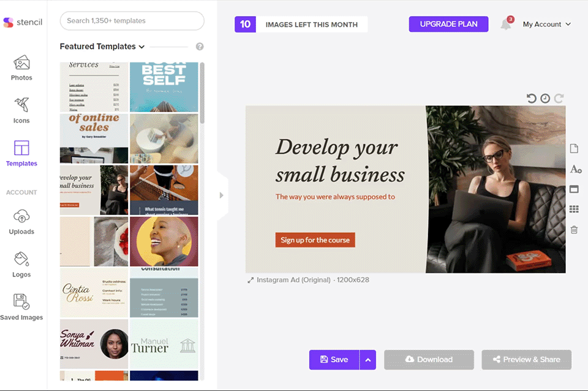Click the UPGRADE PLAN button
Image resolution: width=588 pixels, height=391 pixels.
(448, 24)
